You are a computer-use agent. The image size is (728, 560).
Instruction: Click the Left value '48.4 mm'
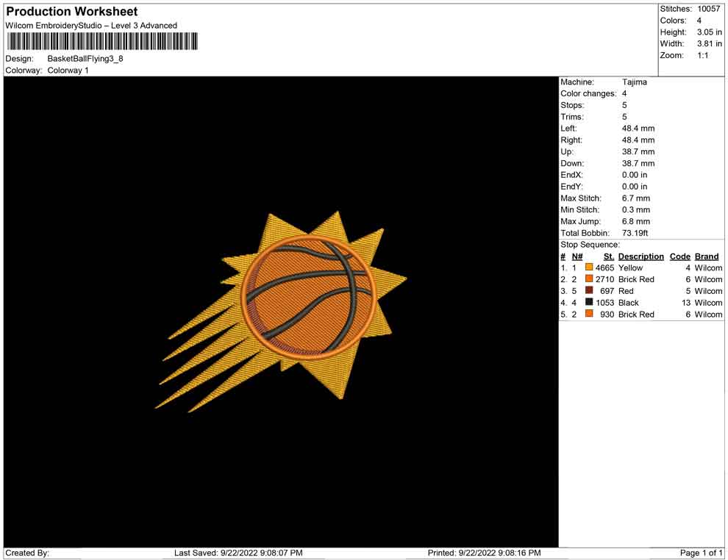click(x=638, y=129)
